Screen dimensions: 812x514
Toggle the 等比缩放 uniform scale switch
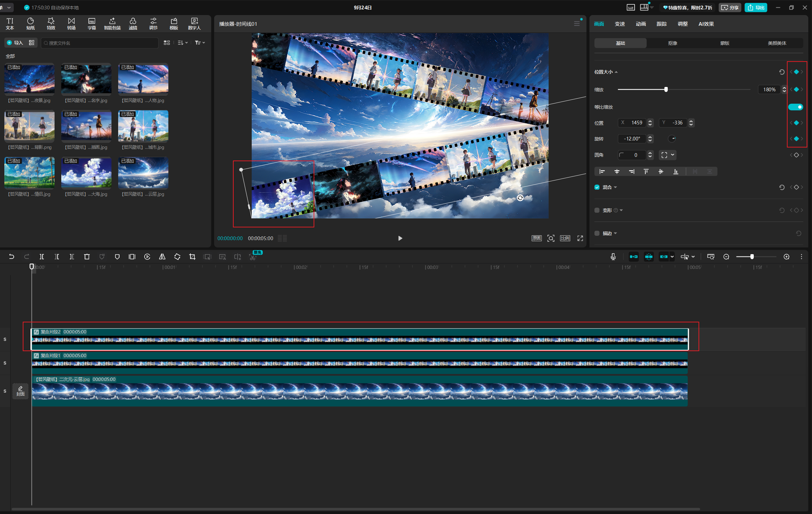(x=796, y=107)
